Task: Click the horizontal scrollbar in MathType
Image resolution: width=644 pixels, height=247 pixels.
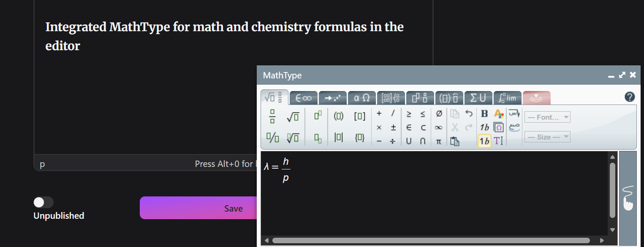Action: [431, 241]
